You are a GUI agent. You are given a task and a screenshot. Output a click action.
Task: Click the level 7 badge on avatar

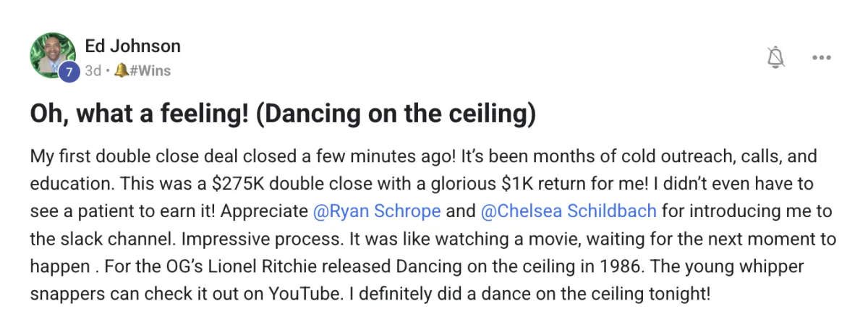click(69, 72)
